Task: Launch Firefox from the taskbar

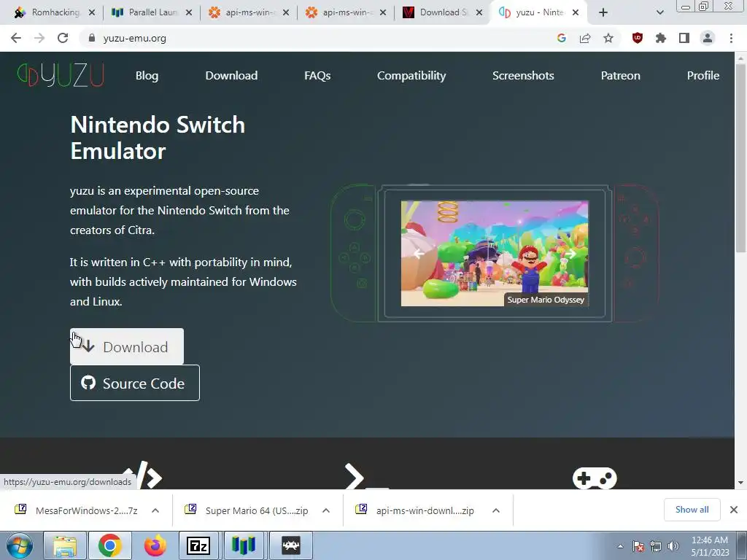Action: (155, 545)
